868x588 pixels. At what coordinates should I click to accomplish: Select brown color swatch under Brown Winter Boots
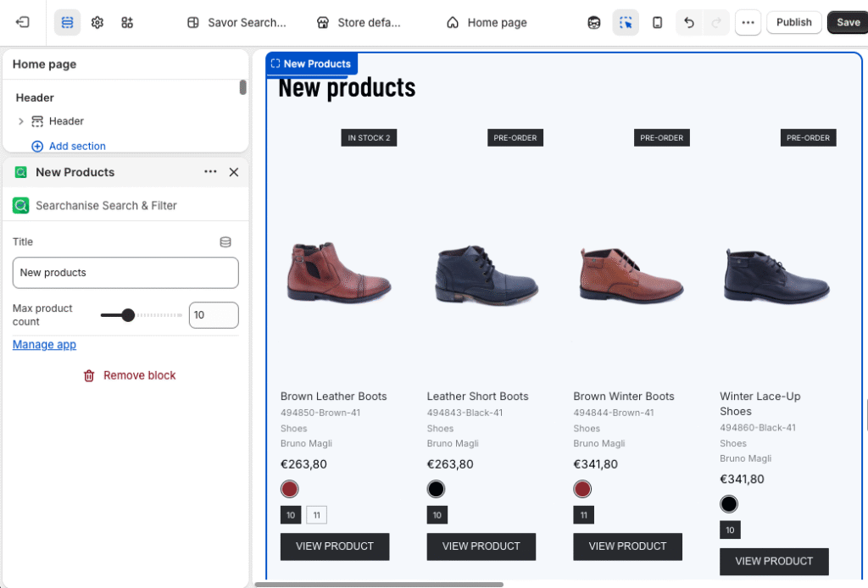click(582, 489)
